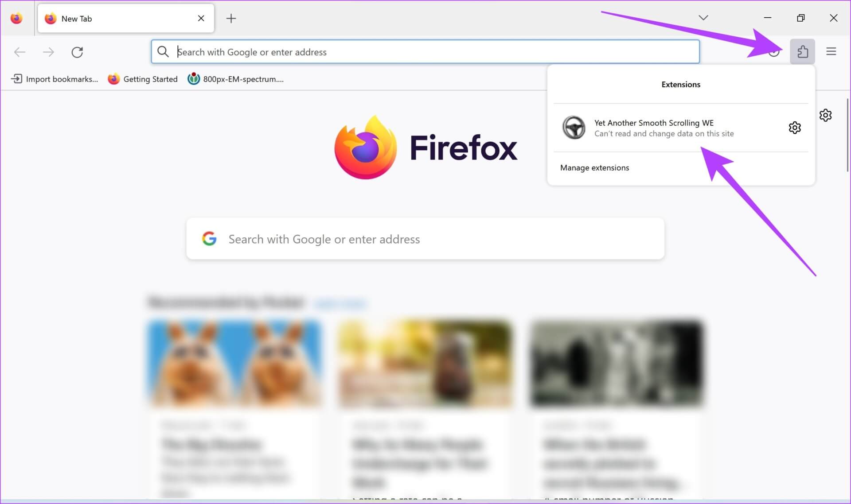Open Import bookmarks from bookmarks toolbar
The image size is (851, 504).
click(x=54, y=79)
